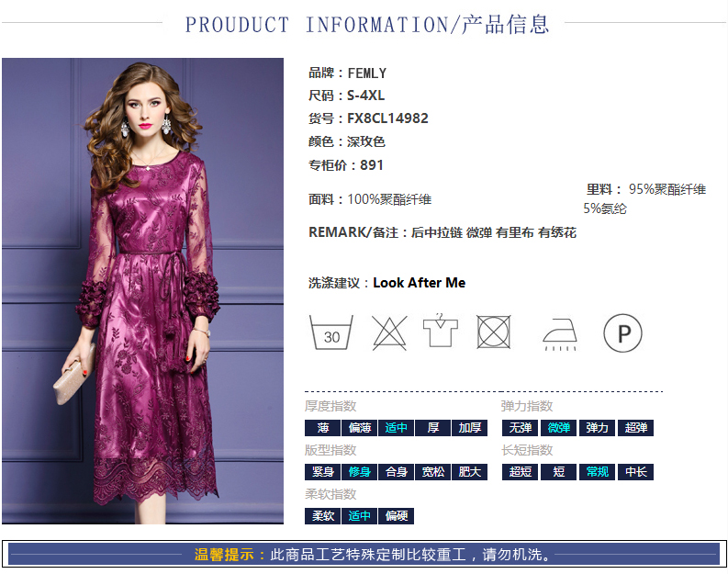Click the 温馨提示 notice banner
This screenshot has width=728, height=574.
[x=364, y=554]
